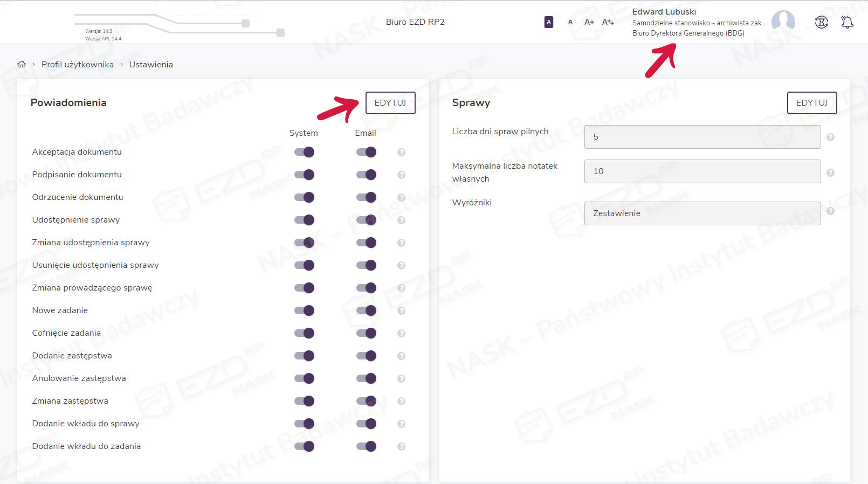Screen dimensions: 868x484
Task: Show help for Akceptacja dokumentu
Action: [x=401, y=153]
